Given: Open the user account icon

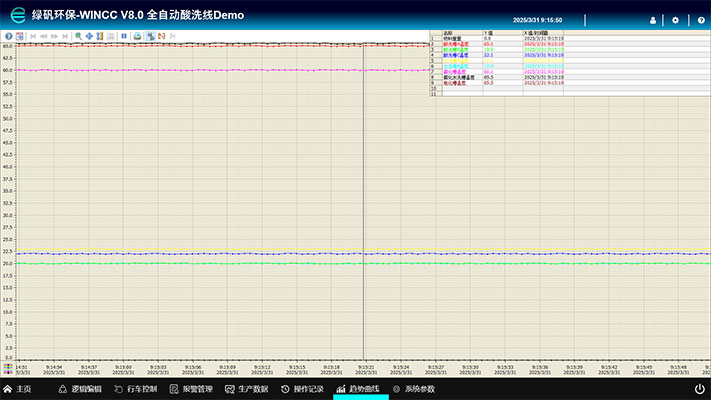Looking at the screenshot, I should pos(653,20).
